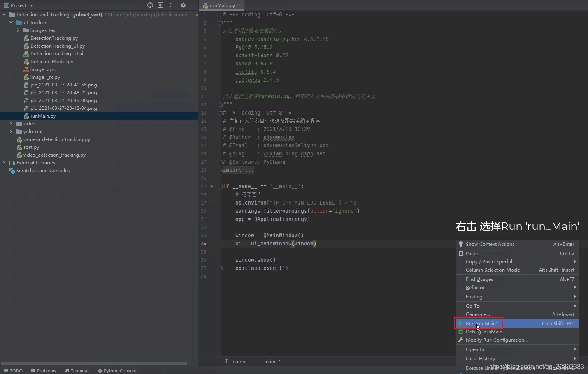Click the wrench icon for Modify Run Configuration
Viewport: 588px width, 374px height.
(x=461, y=340)
